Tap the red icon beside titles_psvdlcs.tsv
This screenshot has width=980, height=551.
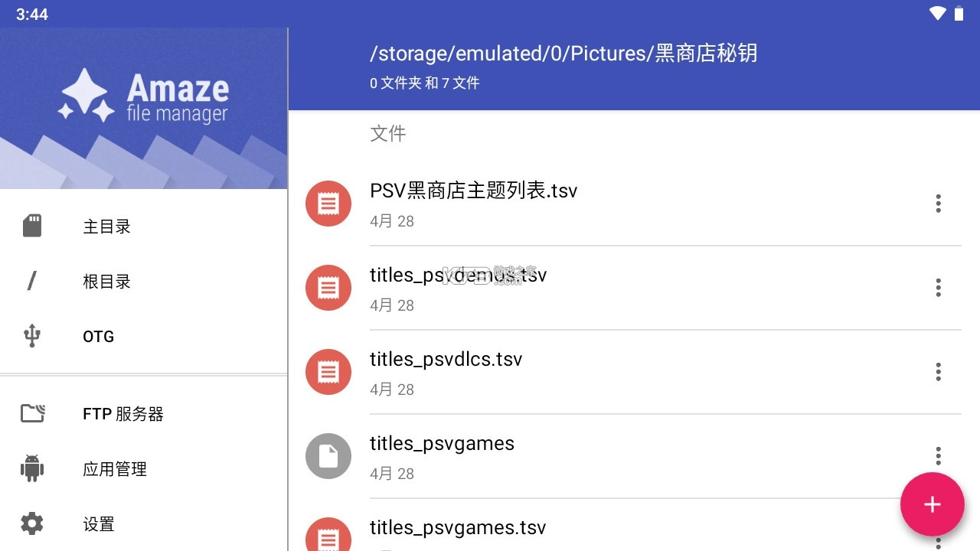(x=328, y=372)
